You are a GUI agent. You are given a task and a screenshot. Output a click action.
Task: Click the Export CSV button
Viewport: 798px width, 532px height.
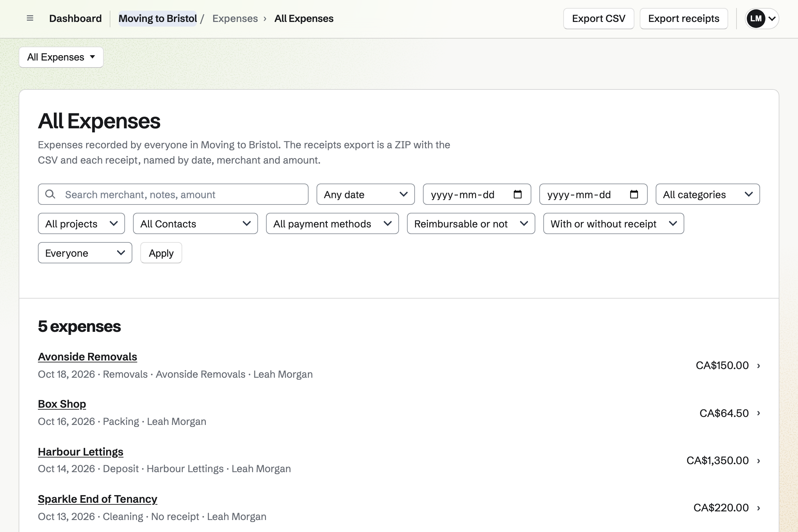598,18
